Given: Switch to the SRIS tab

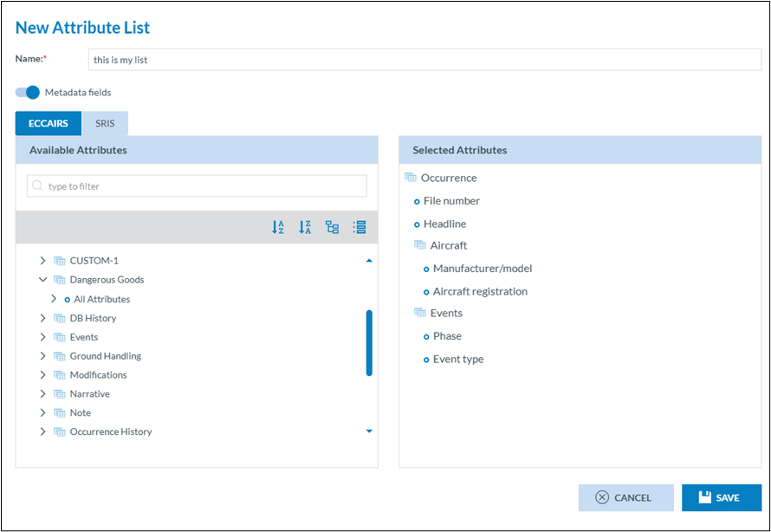Looking at the screenshot, I should pyautogui.click(x=105, y=124).
